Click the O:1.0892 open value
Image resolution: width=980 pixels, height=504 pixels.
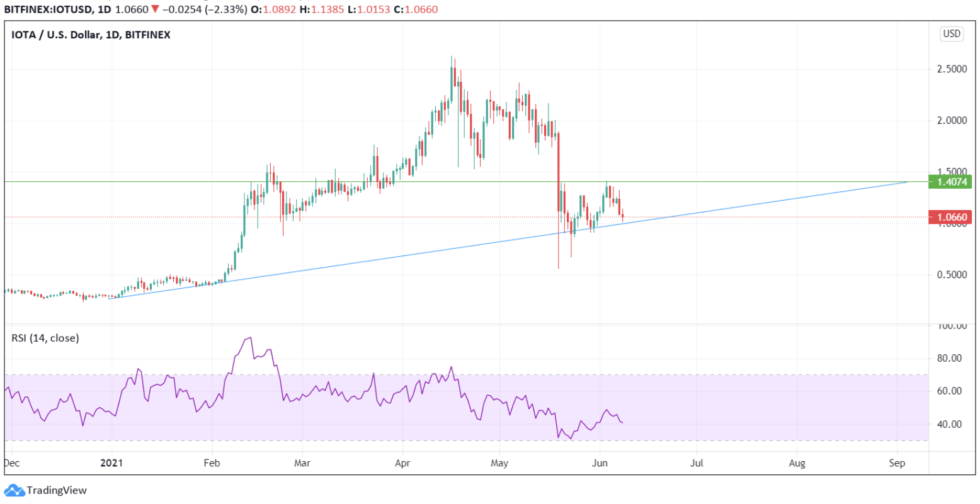coord(273,9)
